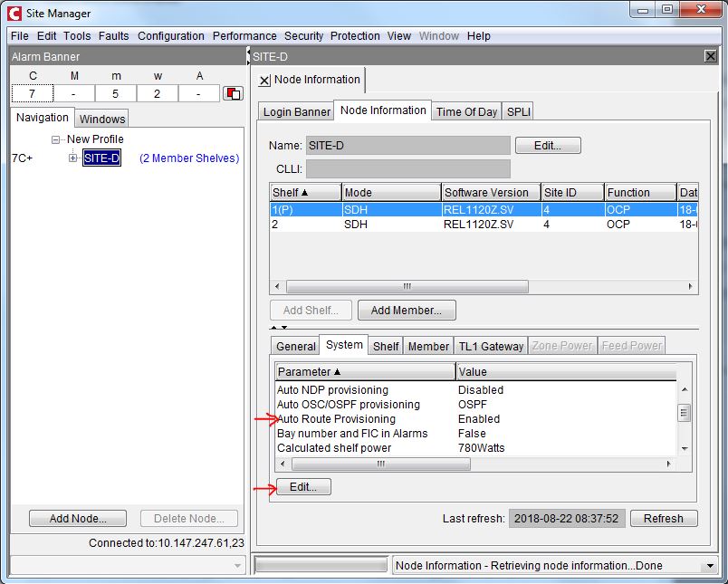
Task: Click the critical alarm count 7
Action: 32,94
